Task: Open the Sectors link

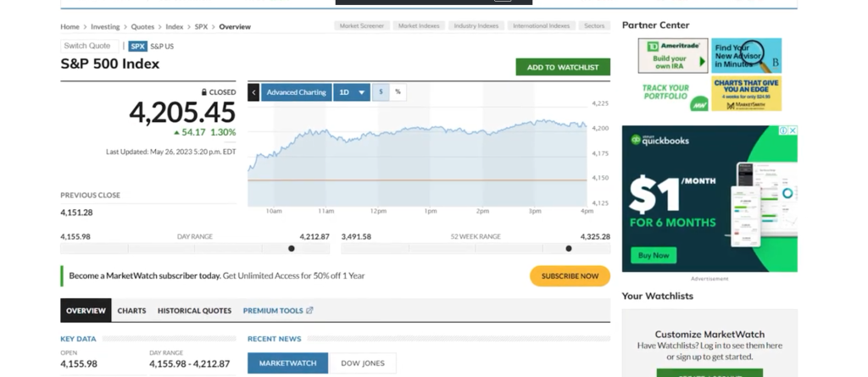Action: (x=594, y=26)
